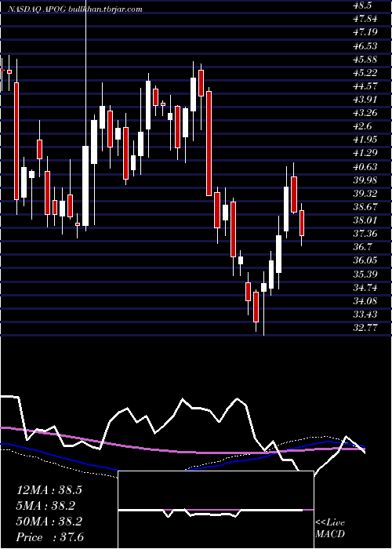Click the 39.98 price axis label
Viewport: 392px width, 549px height.
tap(366, 180)
